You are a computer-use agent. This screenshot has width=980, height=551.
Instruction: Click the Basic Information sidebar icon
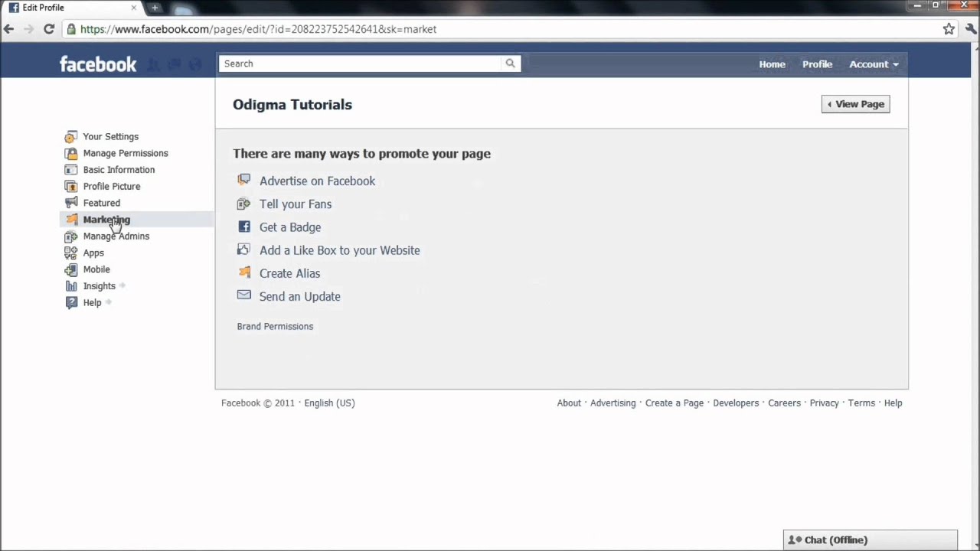70,170
